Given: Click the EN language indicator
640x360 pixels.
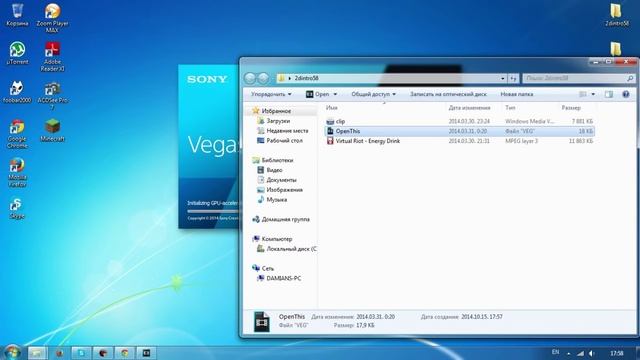Looking at the screenshot, I should (x=556, y=352).
